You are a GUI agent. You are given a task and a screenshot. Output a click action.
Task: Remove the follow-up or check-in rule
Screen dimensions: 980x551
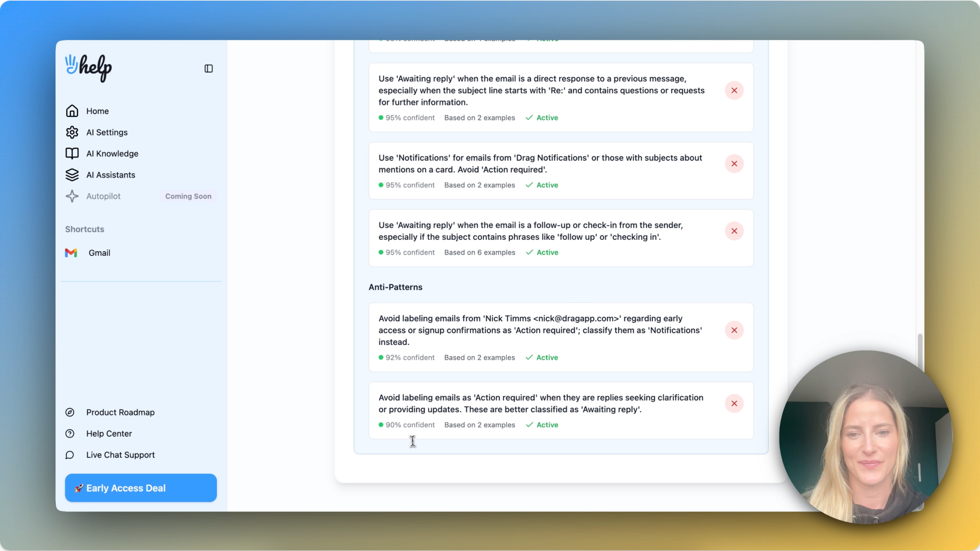(x=734, y=231)
